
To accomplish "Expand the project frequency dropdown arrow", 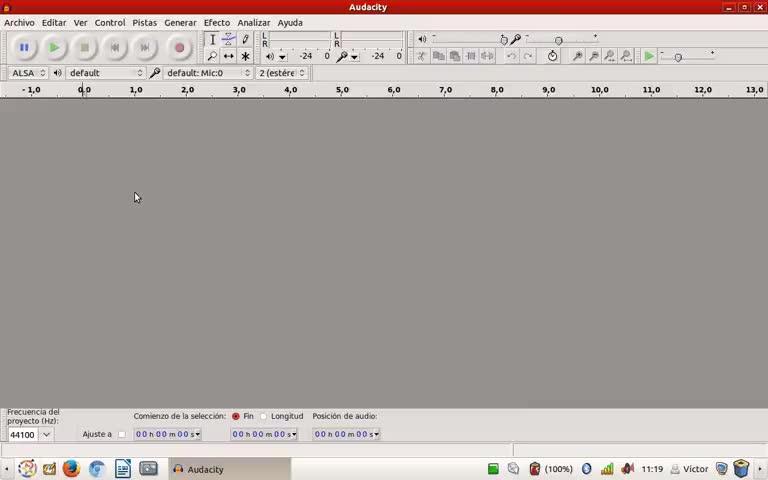I will click(46, 434).
